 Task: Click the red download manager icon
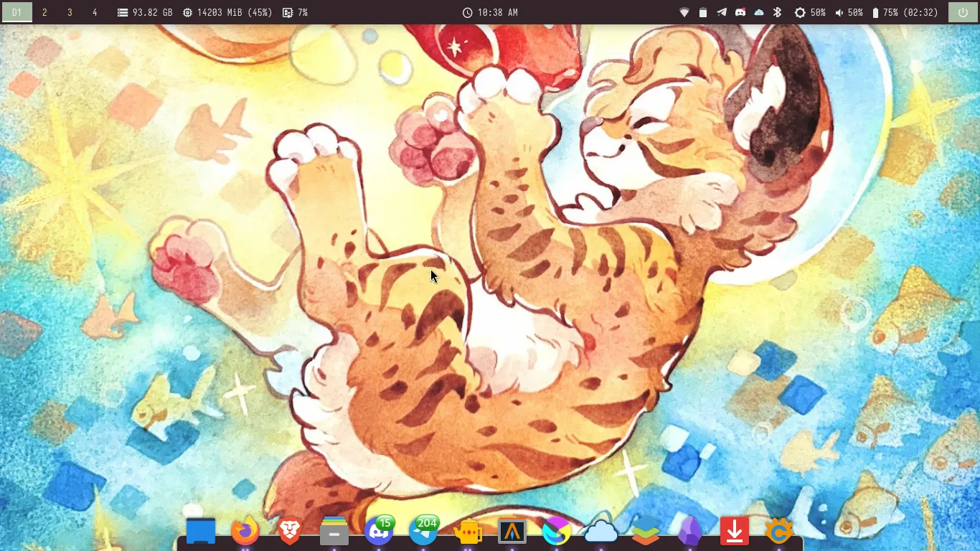click(x=735, y=532)
